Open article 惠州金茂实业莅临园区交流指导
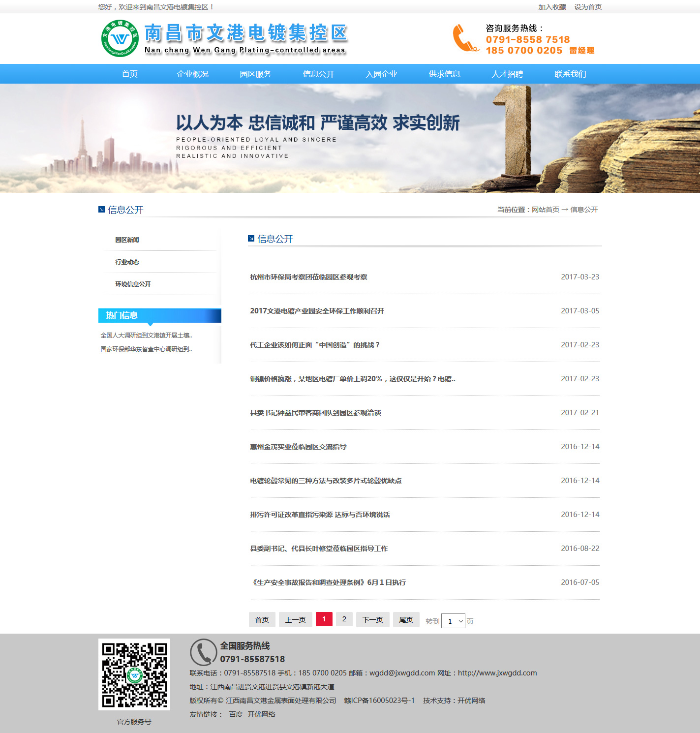Image resolution: width=700 pixels, height=733 pixels. [298, 447]
